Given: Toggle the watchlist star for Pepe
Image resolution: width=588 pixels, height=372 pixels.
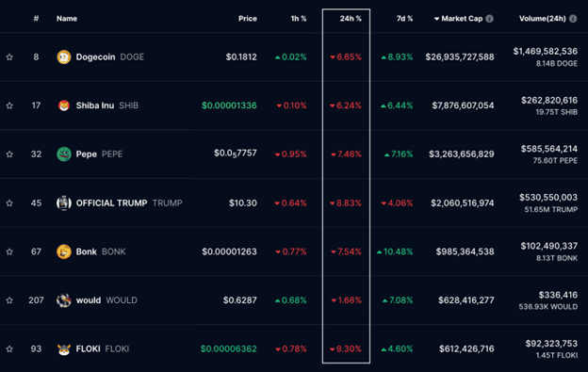Looking at the screenshot, I should click(x=9, y=154).
